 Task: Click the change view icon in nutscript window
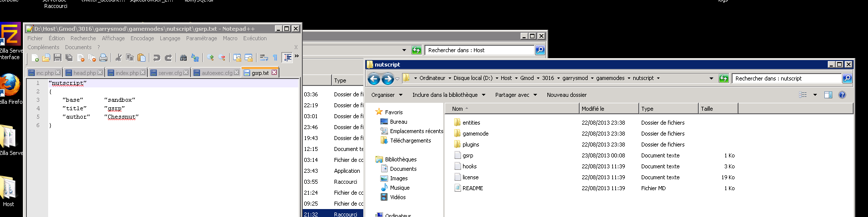tap(802, 95)
